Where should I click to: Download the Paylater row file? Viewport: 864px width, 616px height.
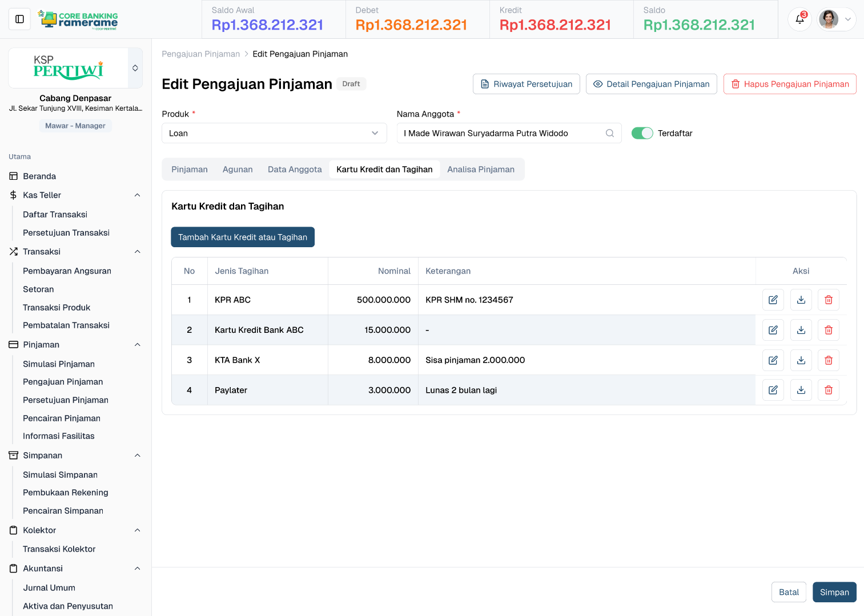(801, 390)
